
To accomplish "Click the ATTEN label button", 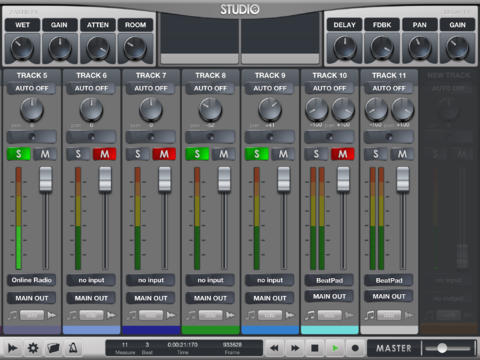I will 98,25.
